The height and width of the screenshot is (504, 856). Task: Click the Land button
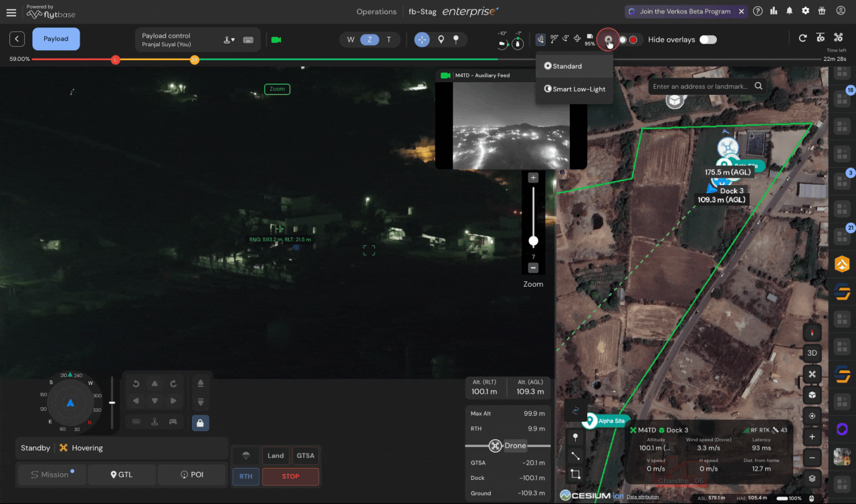point(276,456)
